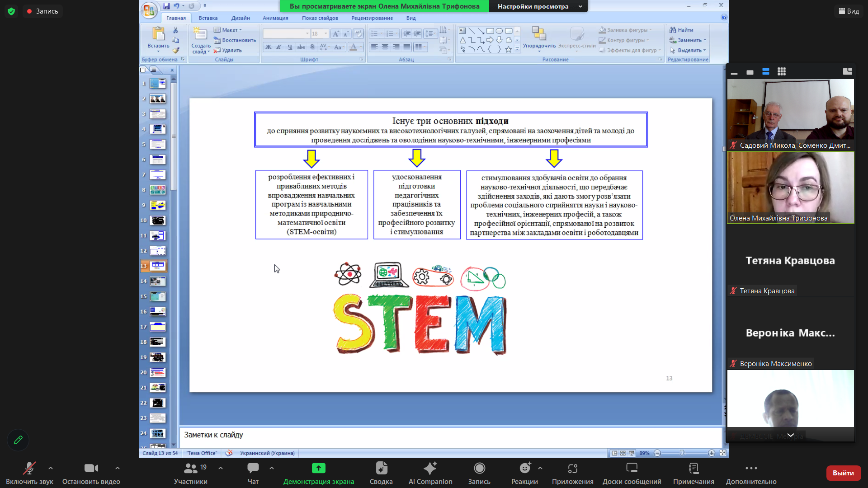Open the Whiteboards icon
Image resolution: width=868 pixels, height=488 pixels.
coord(632,469)
